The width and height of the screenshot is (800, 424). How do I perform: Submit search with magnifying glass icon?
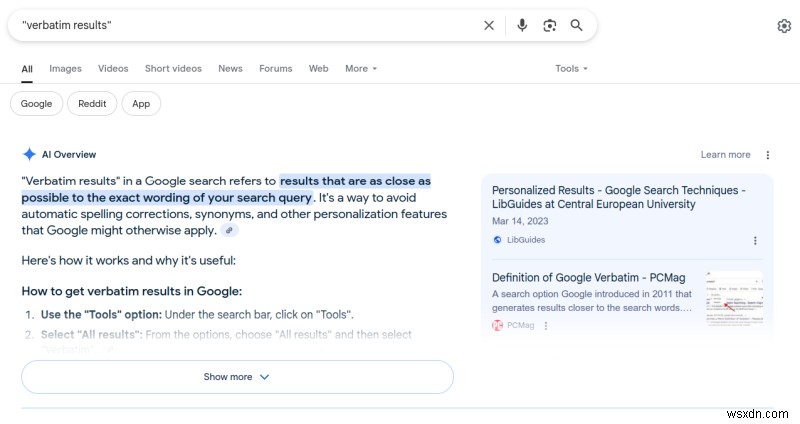tap(577, 25)
